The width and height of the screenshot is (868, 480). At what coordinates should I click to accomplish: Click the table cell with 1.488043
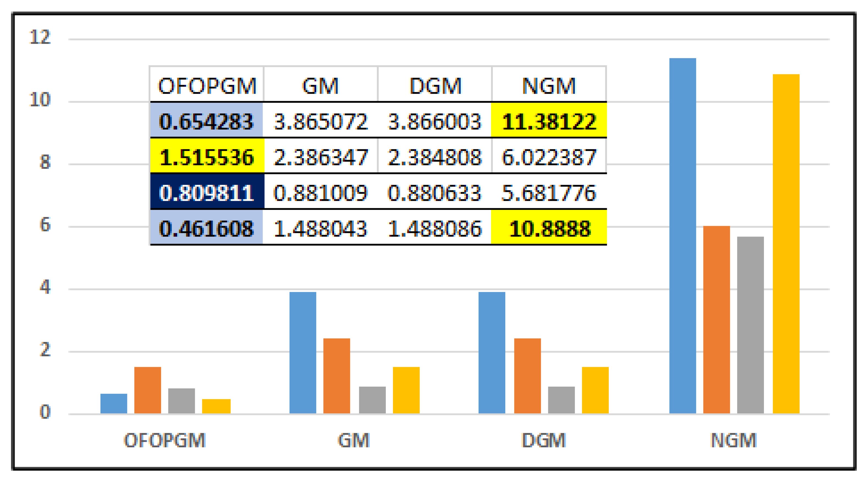click(x=320, y=229)
